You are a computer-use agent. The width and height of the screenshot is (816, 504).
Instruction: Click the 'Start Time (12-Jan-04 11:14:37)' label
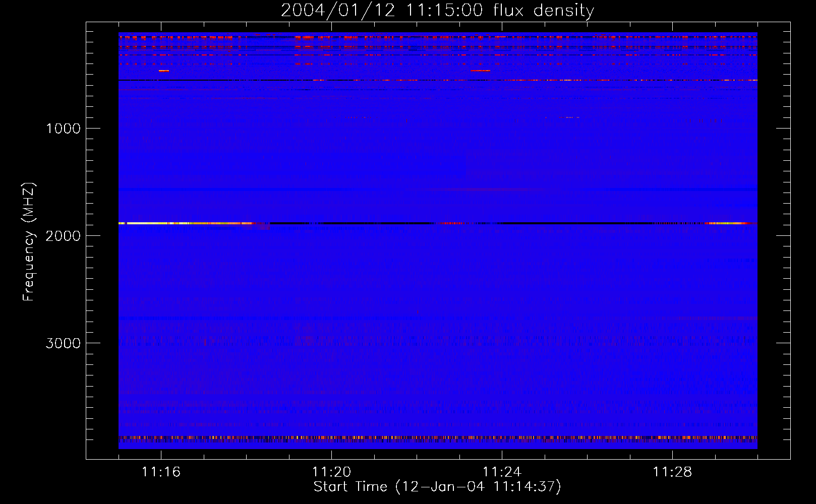coord(437,487)
